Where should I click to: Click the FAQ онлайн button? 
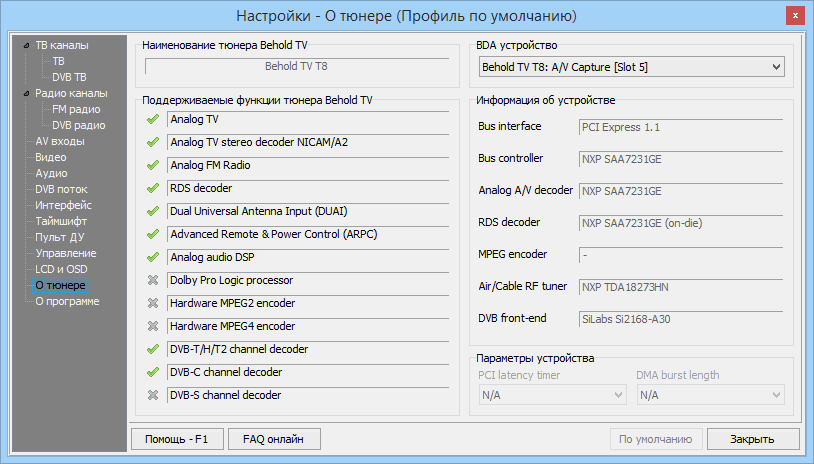coord(274,439)
